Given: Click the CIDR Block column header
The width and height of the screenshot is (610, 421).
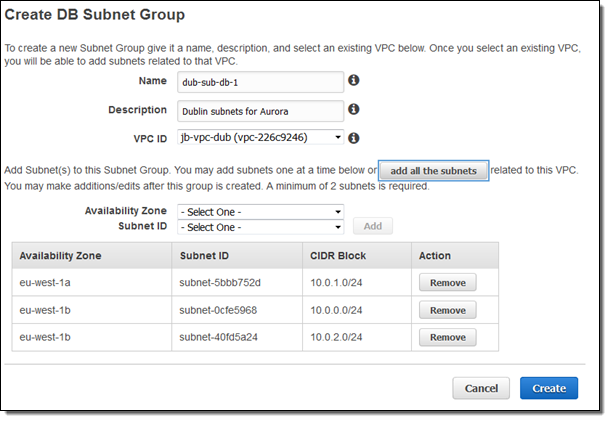Looking at the screenshot, I should (338, 256).
